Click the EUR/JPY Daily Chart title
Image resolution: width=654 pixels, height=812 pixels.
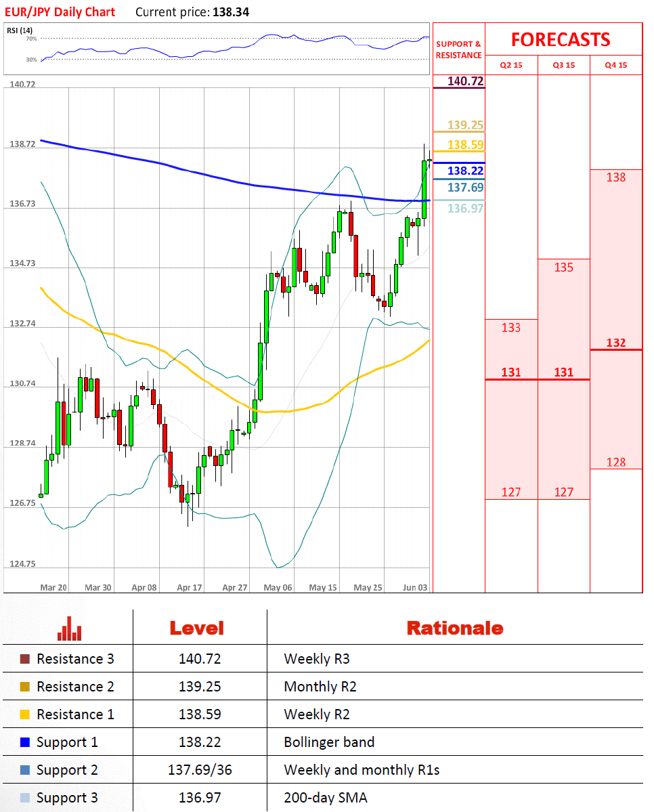[x=60, y=12]
